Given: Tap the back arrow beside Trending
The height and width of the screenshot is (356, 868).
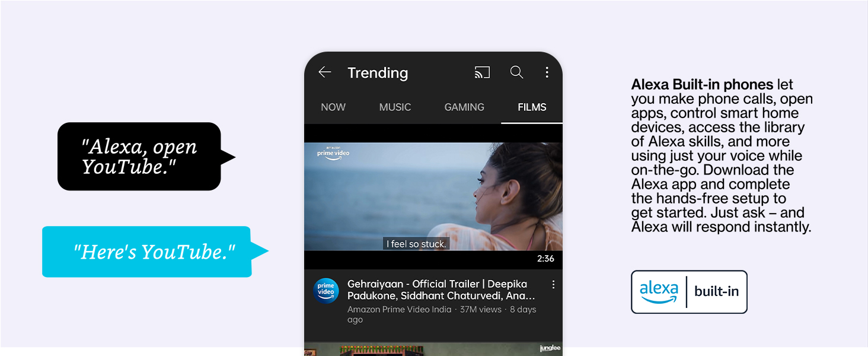Looking at the screenshot, I should pos(324,72).
